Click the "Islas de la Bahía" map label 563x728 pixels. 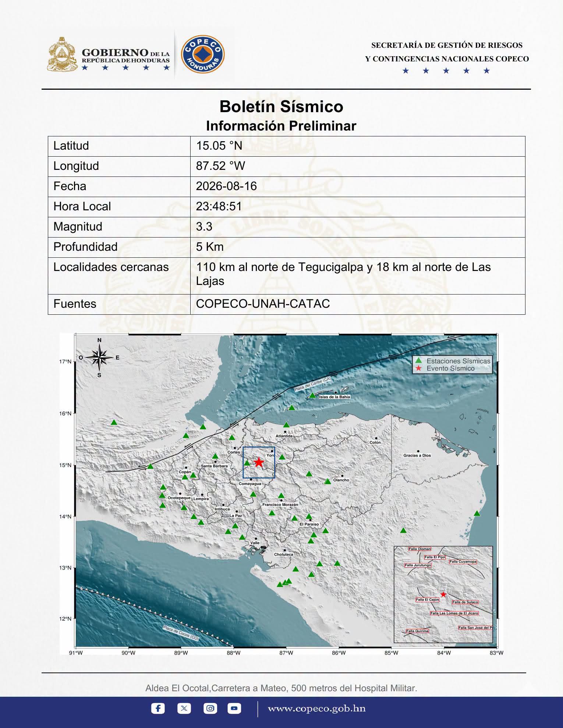334,397
